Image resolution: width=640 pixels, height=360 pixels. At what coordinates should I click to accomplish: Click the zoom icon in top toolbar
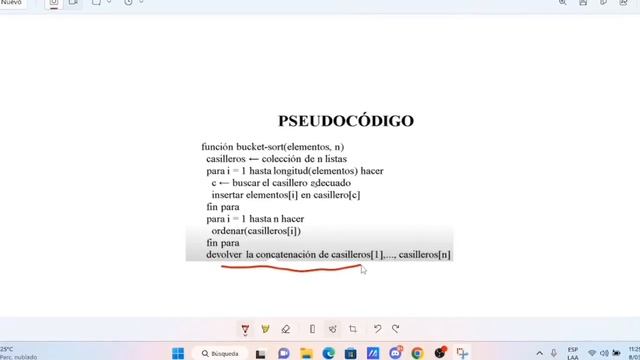563,3
